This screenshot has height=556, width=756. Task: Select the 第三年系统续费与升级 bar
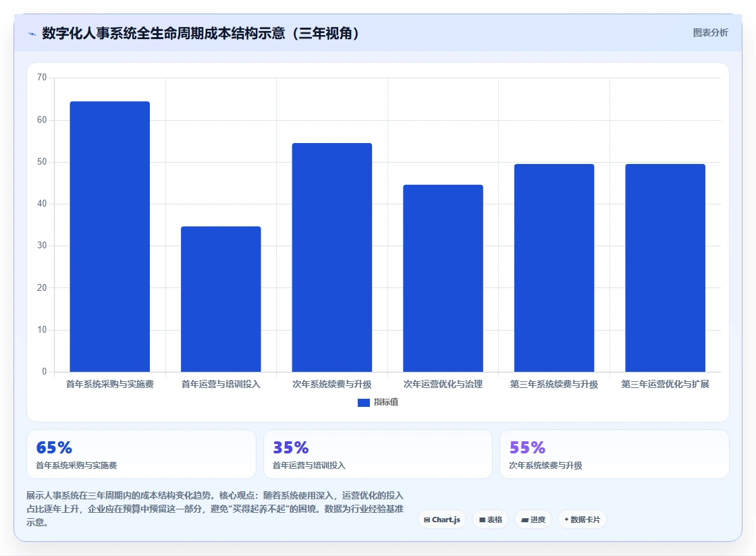tap(554, 268)
